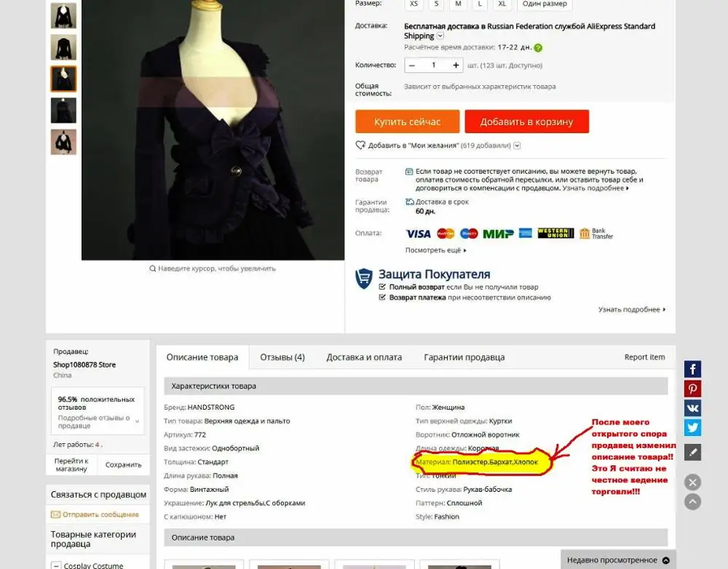Open the Доставка и оплата tab
This screenshot has height=569, width=728.
pos(364,357)
